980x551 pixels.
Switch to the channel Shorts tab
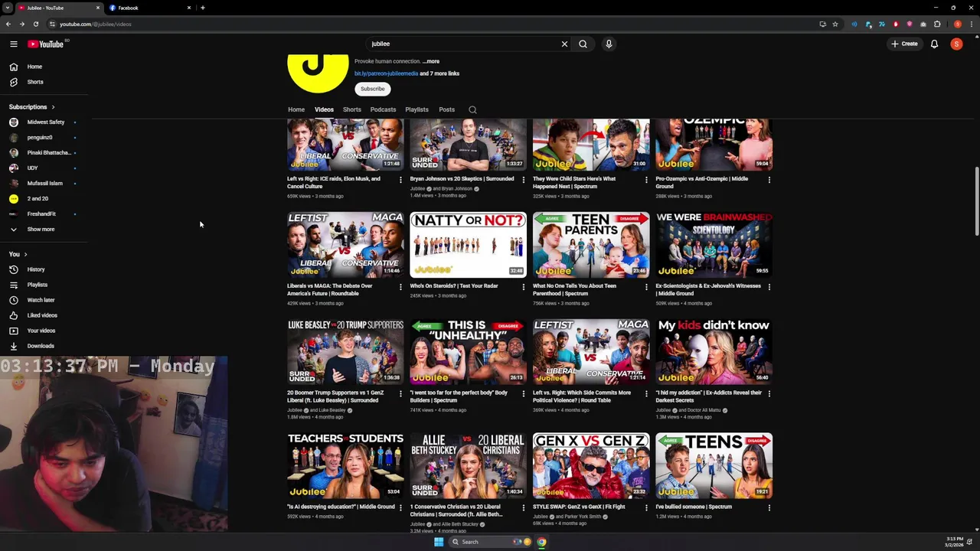point(351,109)
